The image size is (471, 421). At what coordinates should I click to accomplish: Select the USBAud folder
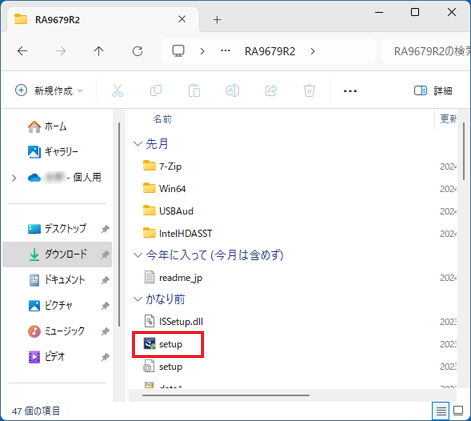pyautogui.click(x=168, y=211)
